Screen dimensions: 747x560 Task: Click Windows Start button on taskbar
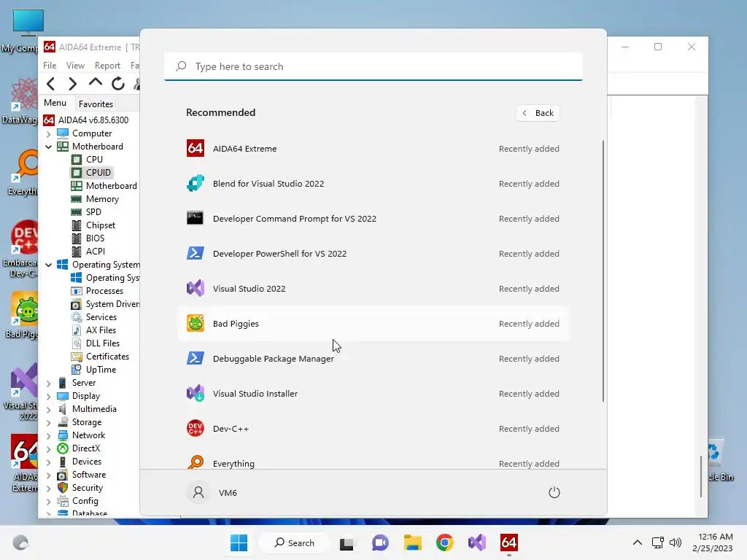[239, 542]
